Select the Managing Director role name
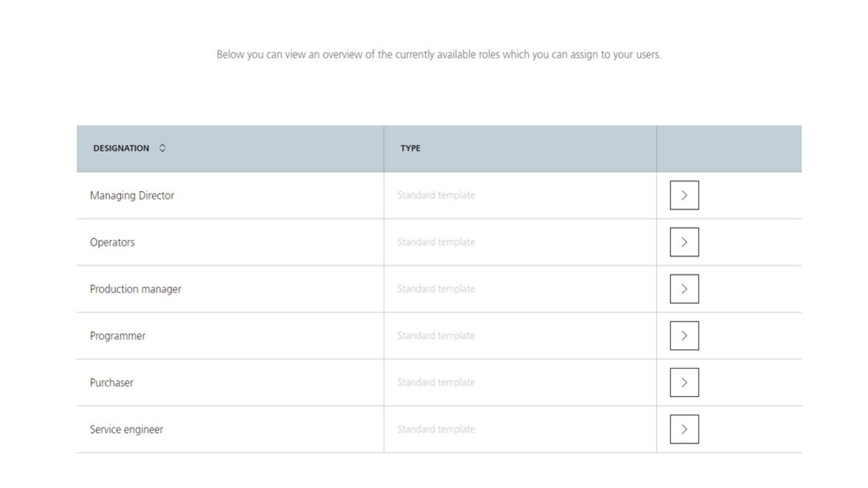Image resolution: width=868 pixels, height=488 pixels. (x=132, y=195)
